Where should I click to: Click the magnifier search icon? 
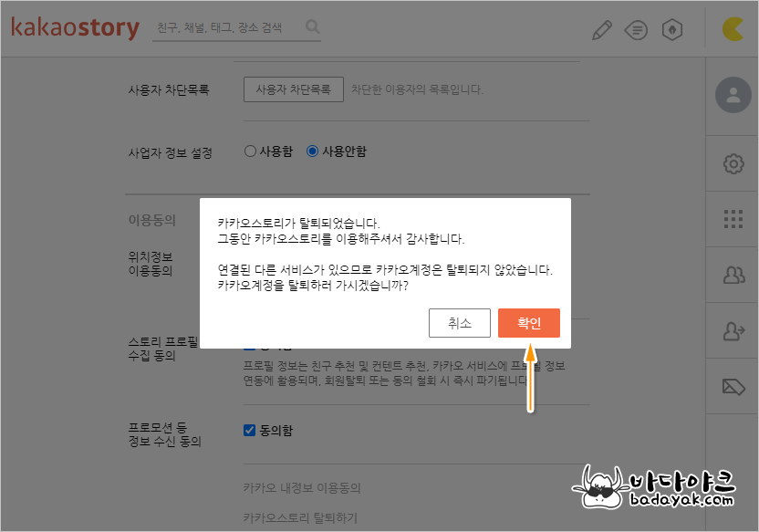(313, 26)
